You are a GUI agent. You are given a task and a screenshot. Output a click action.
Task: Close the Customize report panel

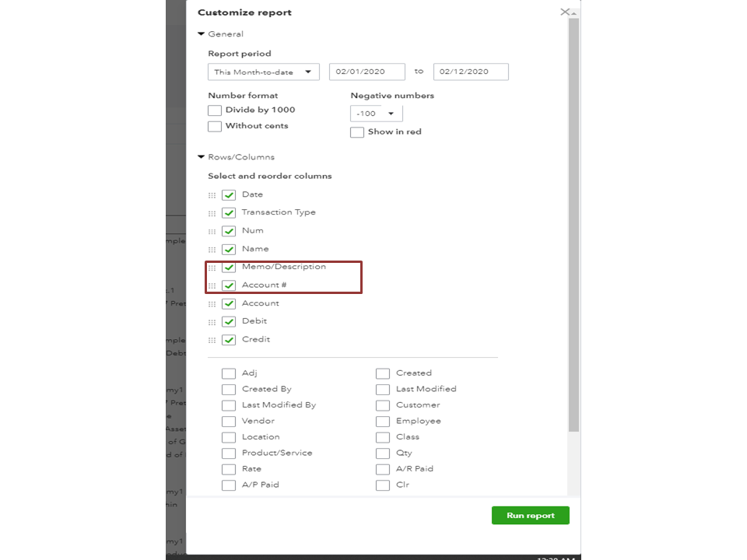click(565, 12)
